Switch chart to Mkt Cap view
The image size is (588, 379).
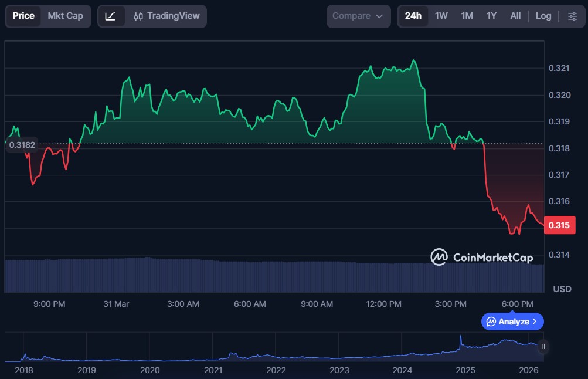click(x=65, y=16)
